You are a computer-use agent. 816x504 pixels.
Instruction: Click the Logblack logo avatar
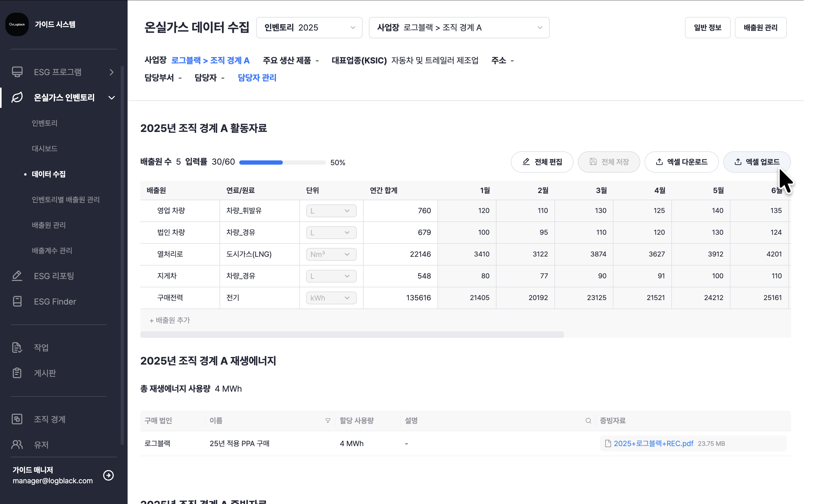(x=17, y=24)
